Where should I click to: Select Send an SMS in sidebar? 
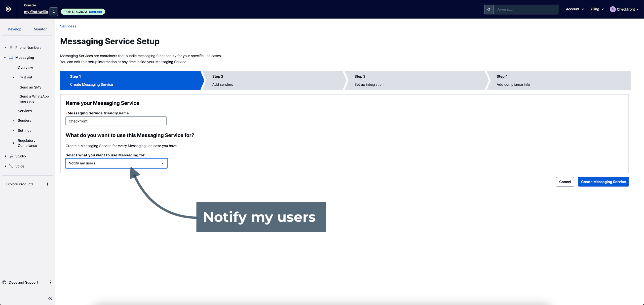[31, 87]
